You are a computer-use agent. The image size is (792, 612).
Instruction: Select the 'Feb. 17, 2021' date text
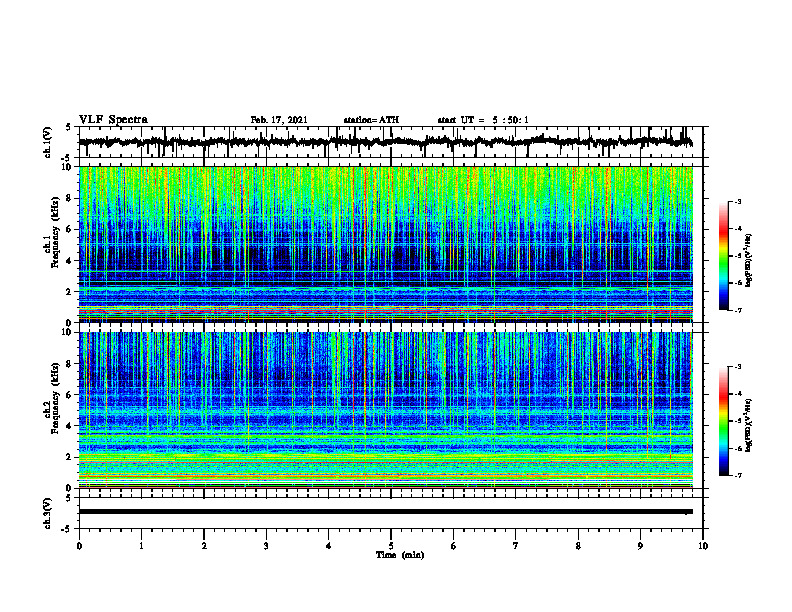click(279, 120)
